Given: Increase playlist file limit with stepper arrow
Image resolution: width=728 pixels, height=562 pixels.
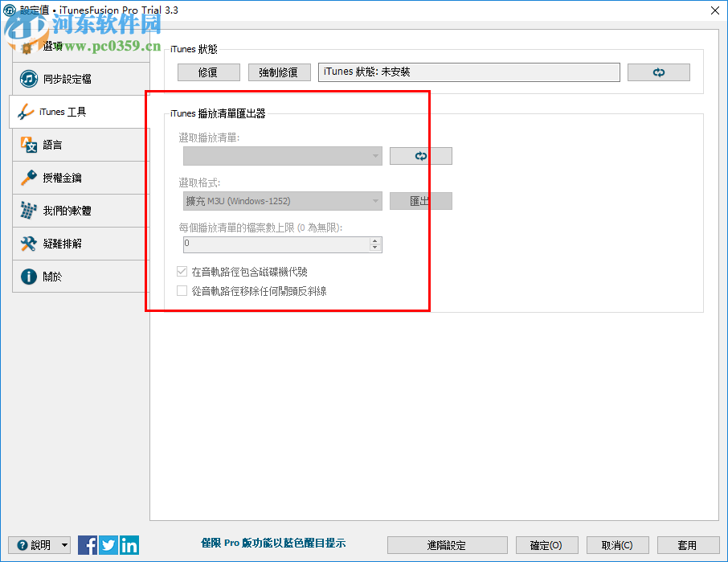Looking at the screenshot, I should point(375,240).
